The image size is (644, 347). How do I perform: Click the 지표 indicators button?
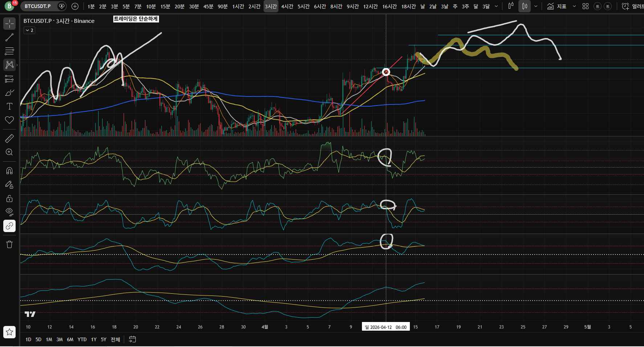pyautogui.click(x=557, y=6)
